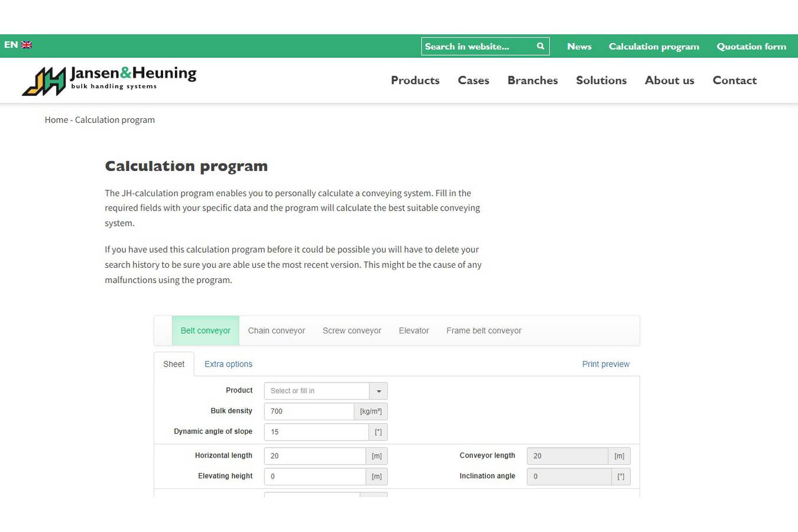Switch to Chain conveyor tab
798x532 pixels.
[276, 330]
